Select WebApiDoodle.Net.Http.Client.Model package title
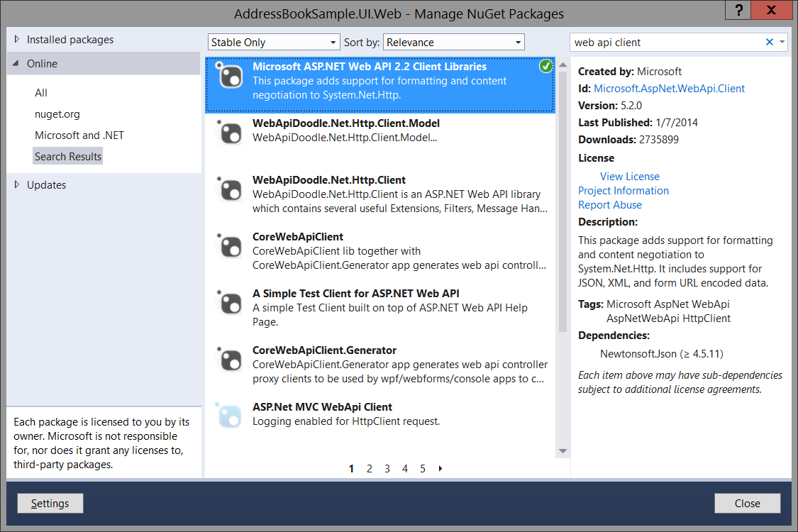798x532 pixels. click(346, 123)
